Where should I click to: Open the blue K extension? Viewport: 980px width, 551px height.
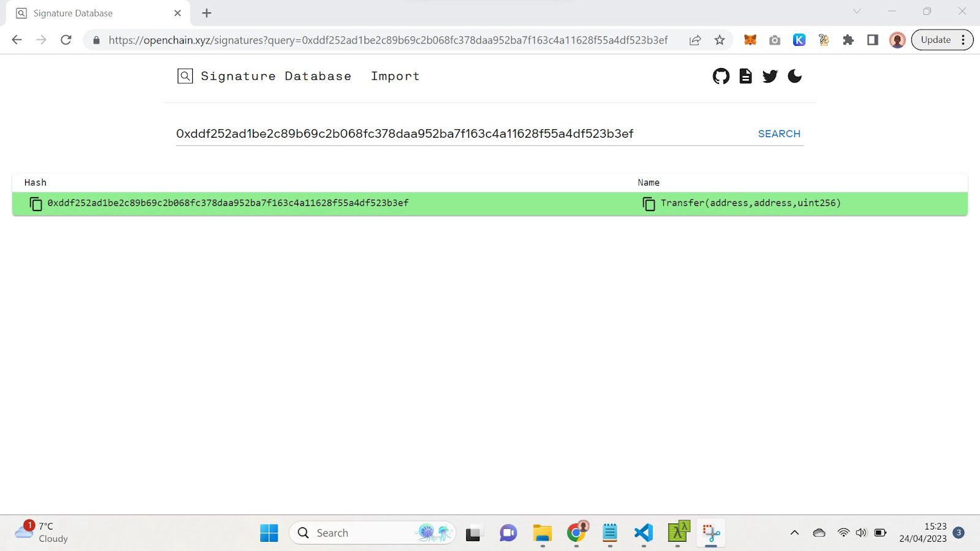pyautogui.click(x=799, y=40)
